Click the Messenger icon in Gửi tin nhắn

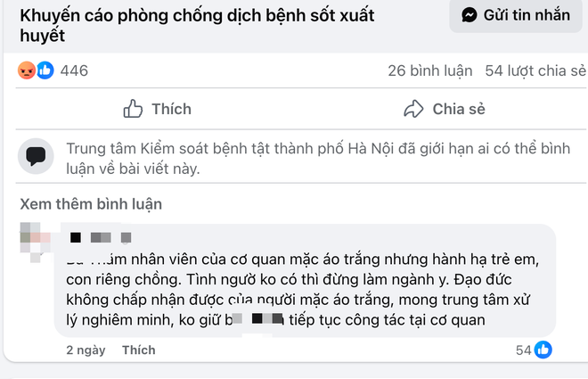tap(470, 15)
